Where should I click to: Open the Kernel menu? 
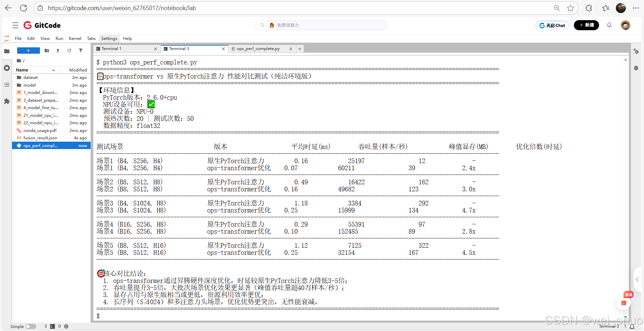coord(75,39)
